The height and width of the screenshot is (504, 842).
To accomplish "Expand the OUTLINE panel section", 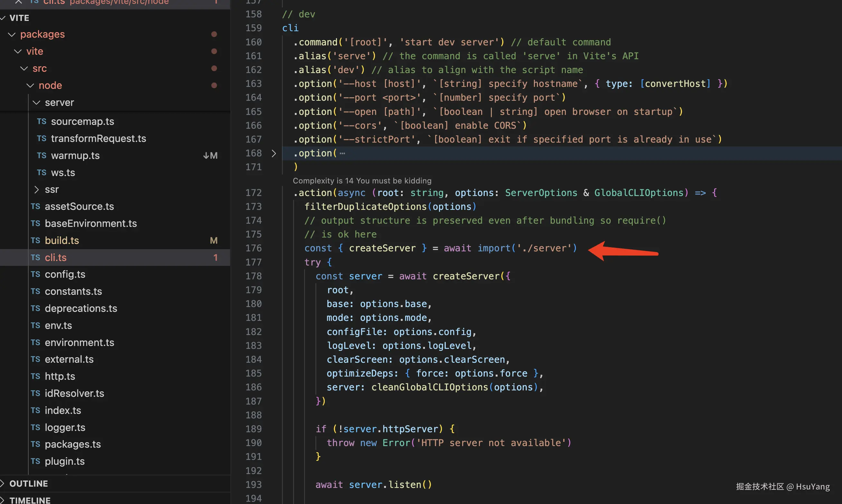I will pos(29,484).
